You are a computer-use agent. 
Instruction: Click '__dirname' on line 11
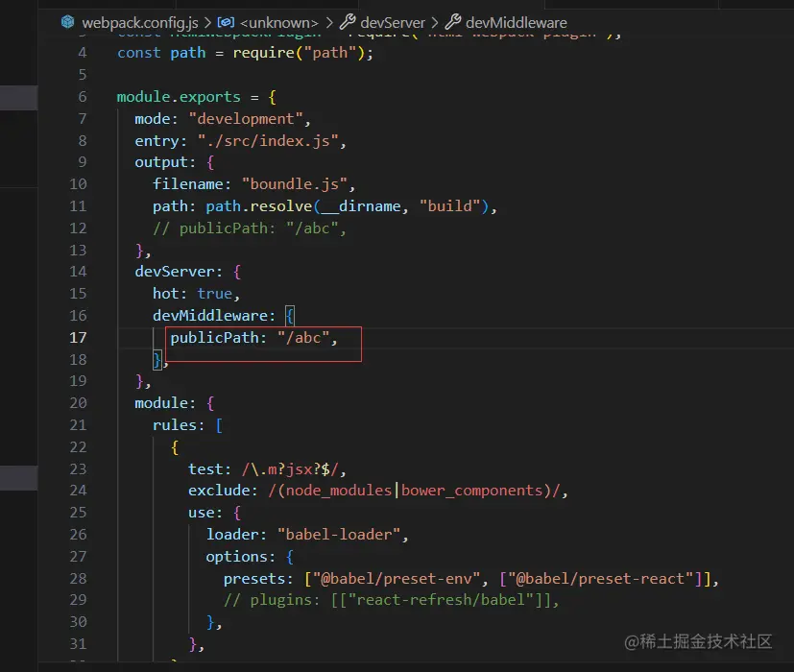(361, 206)
